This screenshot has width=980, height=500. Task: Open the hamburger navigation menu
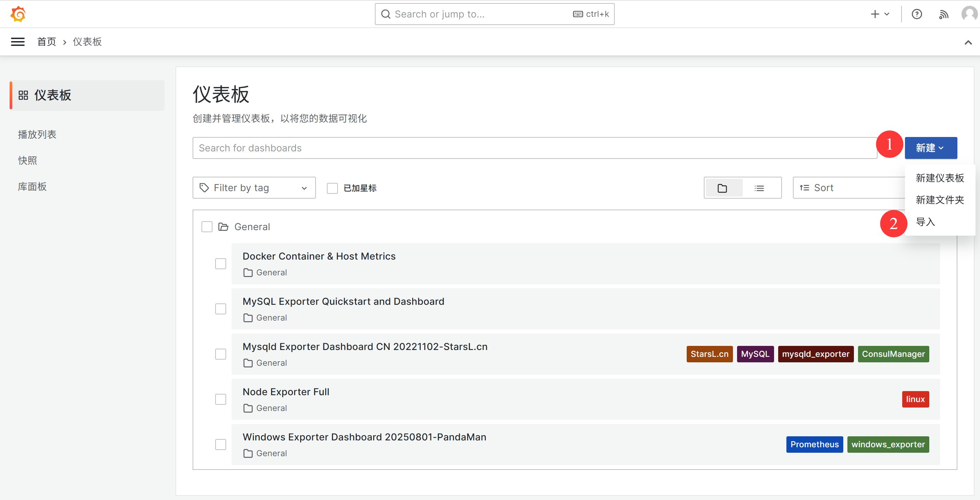pos(17,42)
